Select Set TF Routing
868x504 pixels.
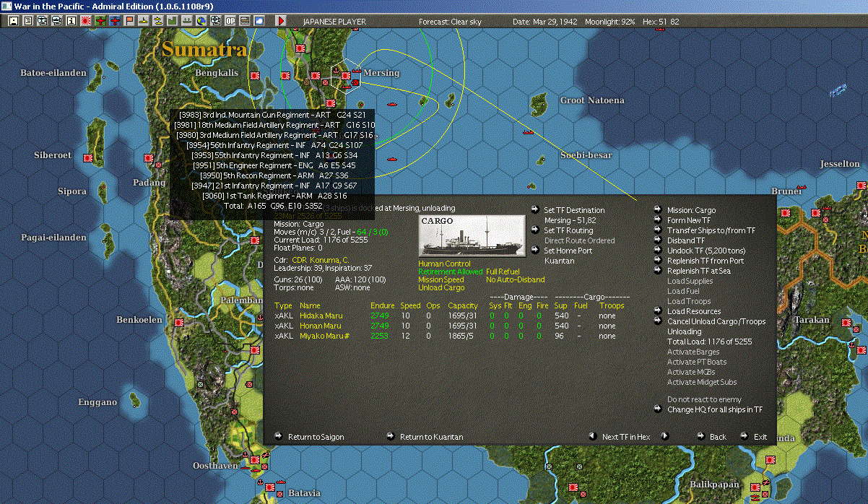pyautogui.click(x=568, y=230)
